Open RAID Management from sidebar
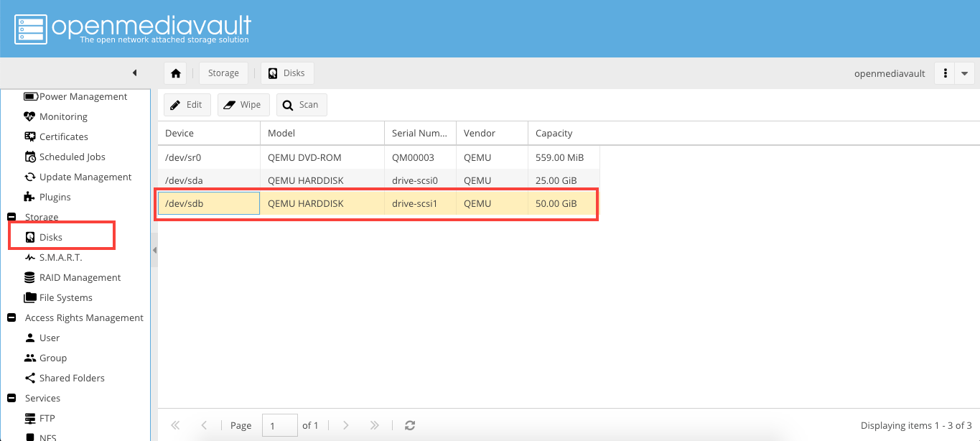 click(x=80, y=277)
